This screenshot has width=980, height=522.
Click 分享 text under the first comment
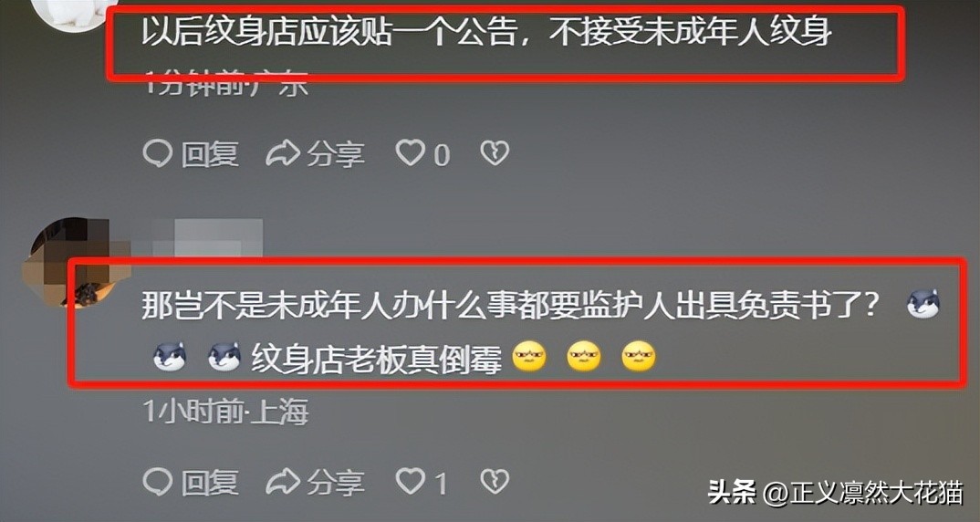336,154
